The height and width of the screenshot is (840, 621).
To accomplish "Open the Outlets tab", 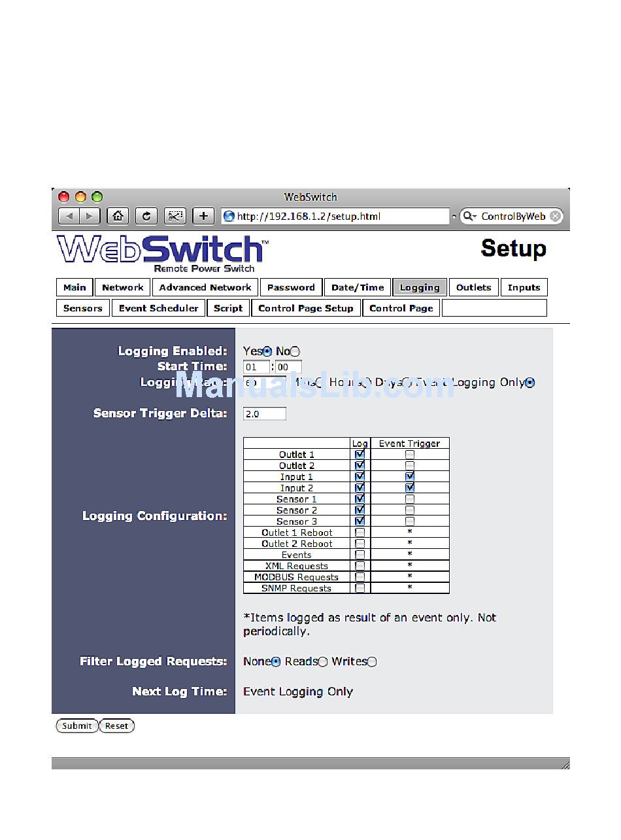I will coord(473,287).
